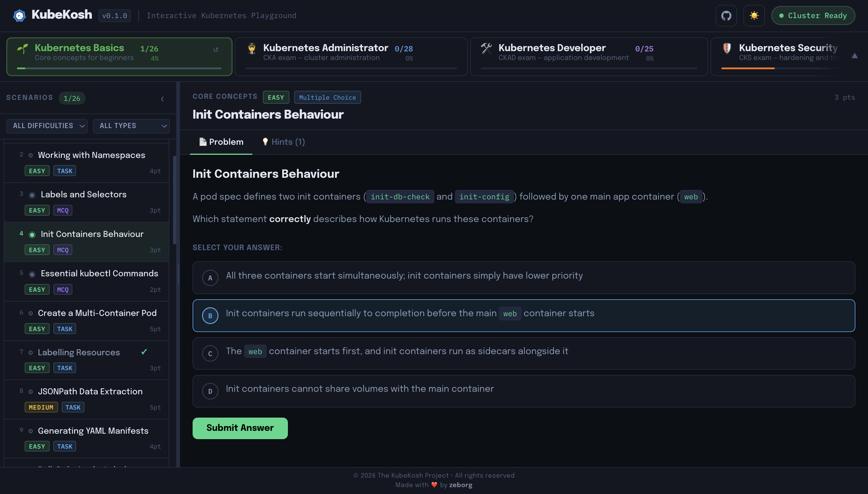Click circle icon beside Essential kubectl Commands
868x494 pixels.
tap(32, 274)
